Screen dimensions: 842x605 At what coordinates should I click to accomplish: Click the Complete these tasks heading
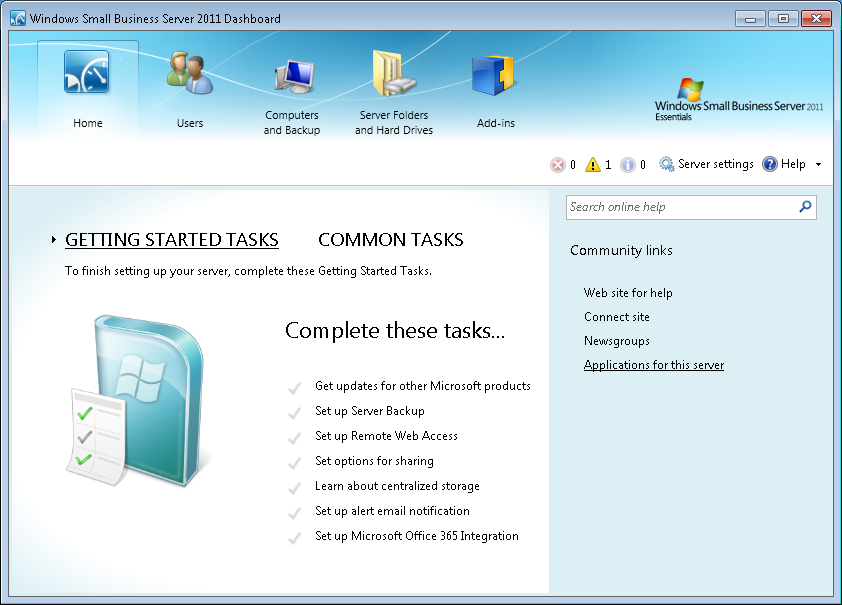point(395,331)
